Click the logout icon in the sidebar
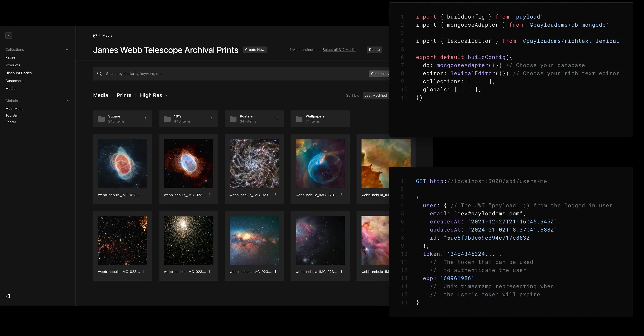 pyautogui.click(x=8, y=296)
